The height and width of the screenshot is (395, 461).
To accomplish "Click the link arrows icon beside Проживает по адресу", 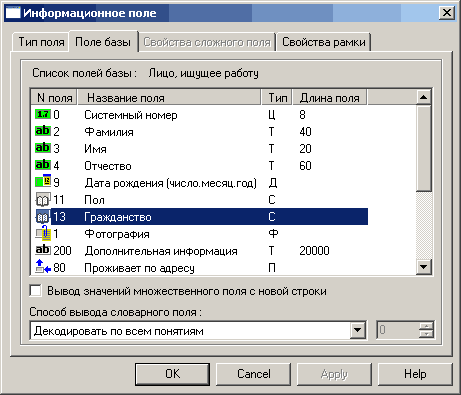I will click(43, 267).
